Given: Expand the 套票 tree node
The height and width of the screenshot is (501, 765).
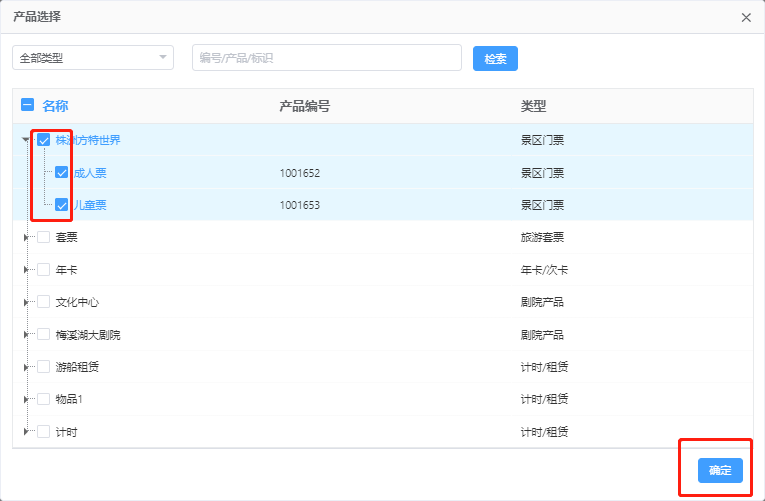Looking at the screenshot, I should [26, 238].
